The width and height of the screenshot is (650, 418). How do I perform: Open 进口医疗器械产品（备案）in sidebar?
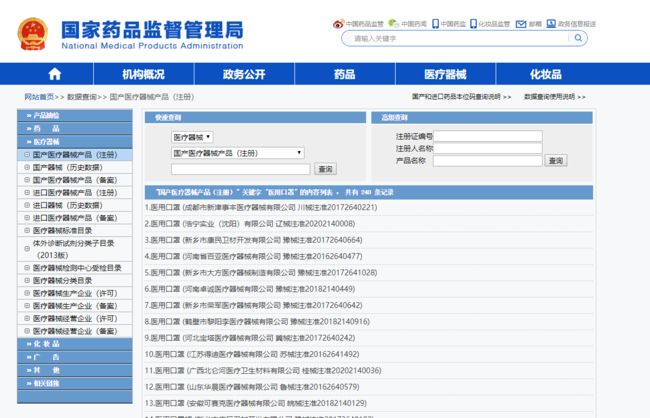[75, 218]
